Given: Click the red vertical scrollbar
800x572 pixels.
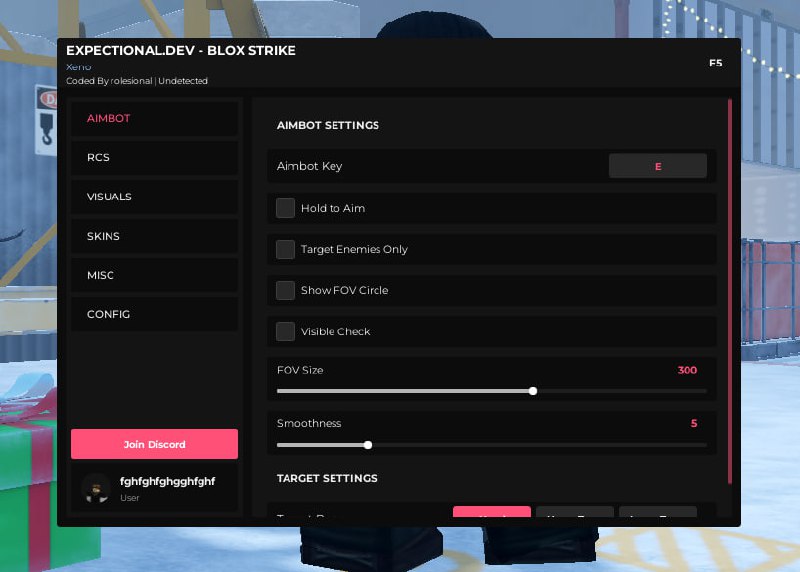Looking at the screenshot, I should click(730, 292).
